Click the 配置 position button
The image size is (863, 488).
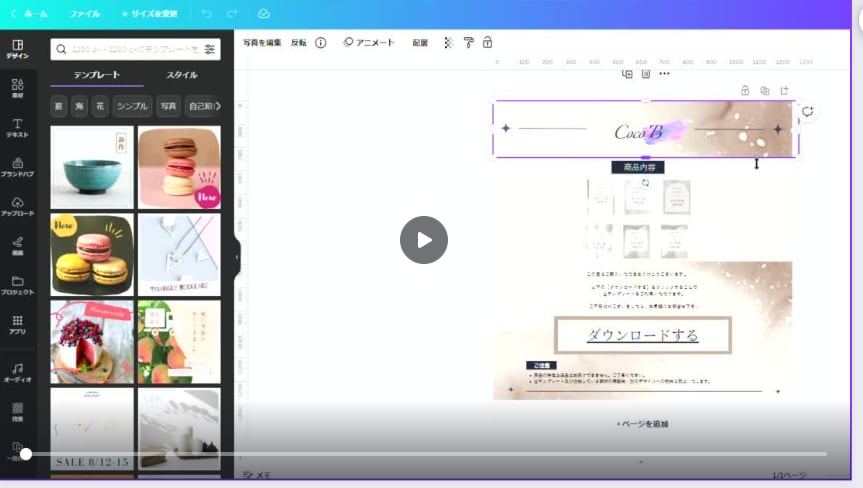pos(420,42)
